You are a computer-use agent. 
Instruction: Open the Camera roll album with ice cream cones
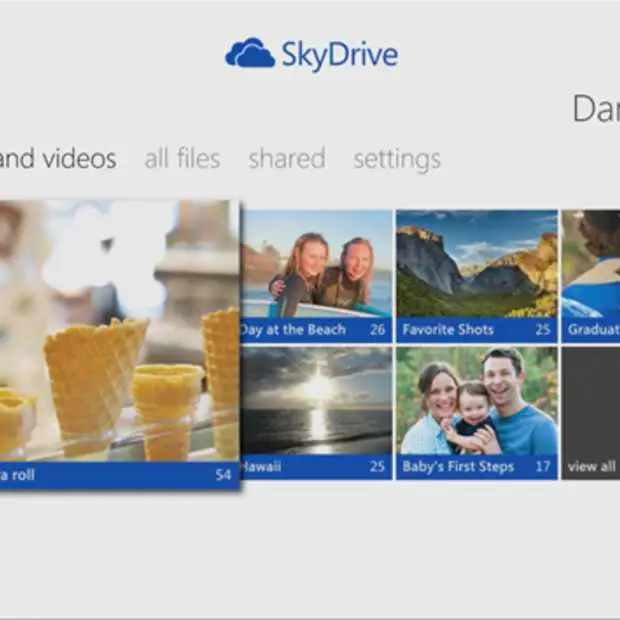pos(119,345)
